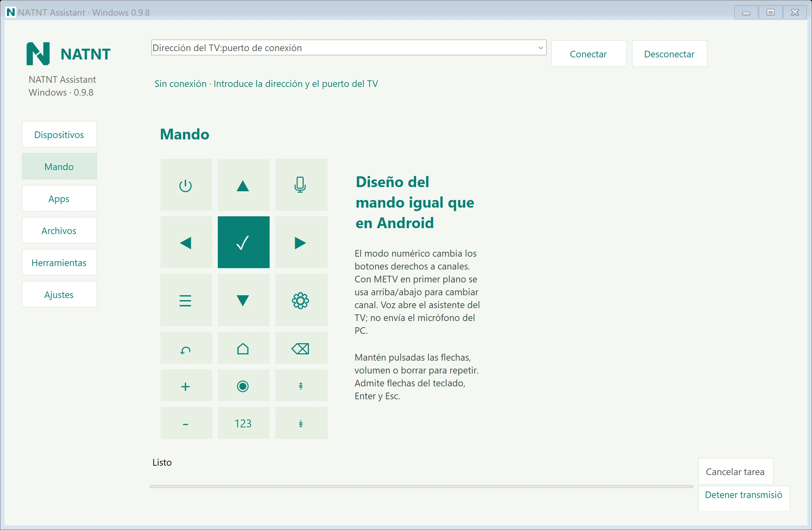812x530 pixels.
Task: Click 'Diseño del mando igual que en Android' heading
Action: (415, 202)
